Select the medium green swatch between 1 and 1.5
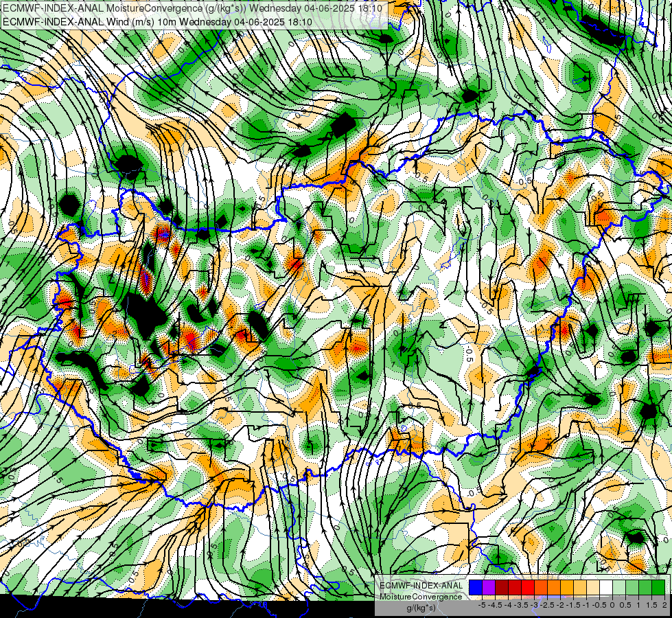 (x=645, y=588)
